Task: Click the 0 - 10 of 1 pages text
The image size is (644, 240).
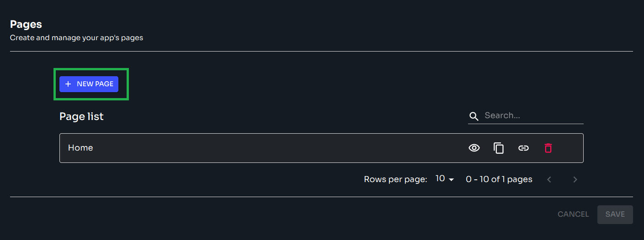Action: tap(499, 179)
